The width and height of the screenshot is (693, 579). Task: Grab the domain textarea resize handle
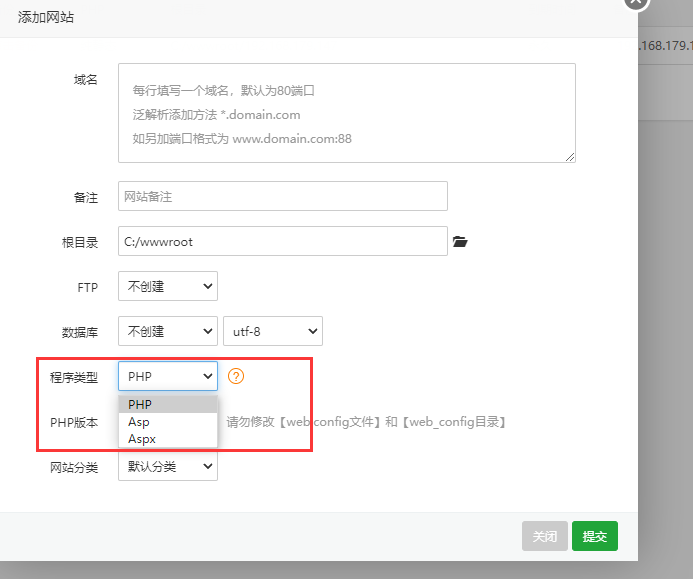(570, 157)
